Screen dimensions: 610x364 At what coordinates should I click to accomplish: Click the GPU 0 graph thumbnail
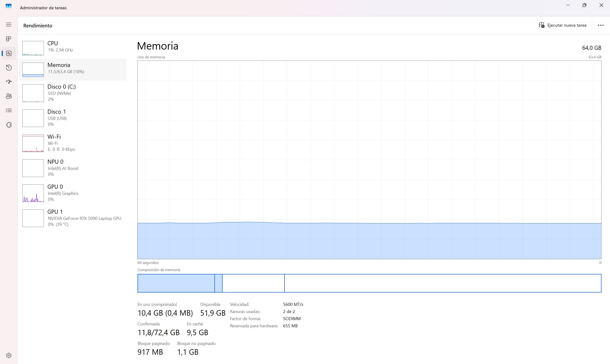coord(33,193)
